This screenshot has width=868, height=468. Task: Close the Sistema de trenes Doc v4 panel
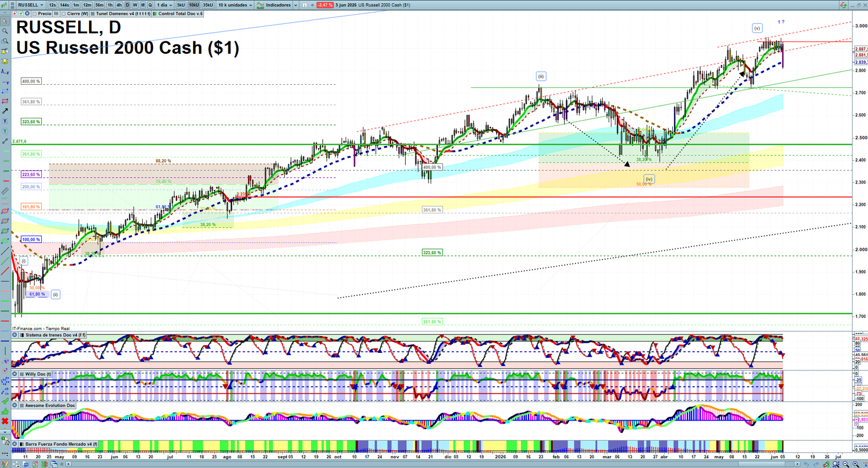15,335
